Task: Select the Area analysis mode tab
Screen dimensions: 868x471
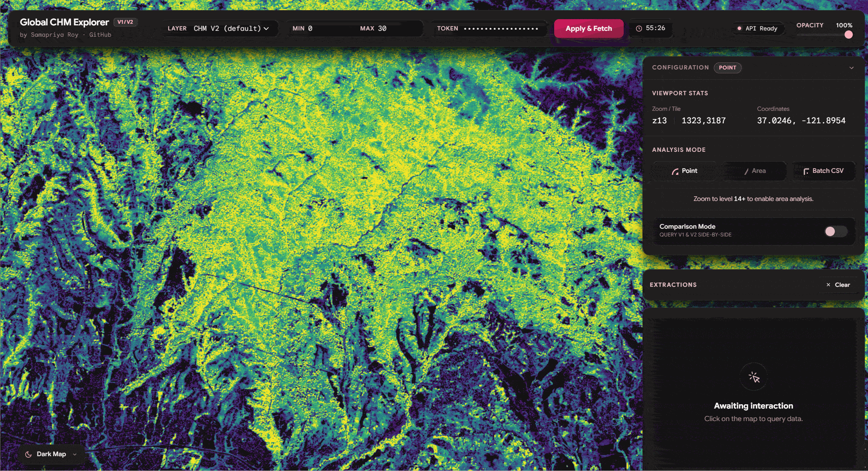Action: (x=754, y=171)
